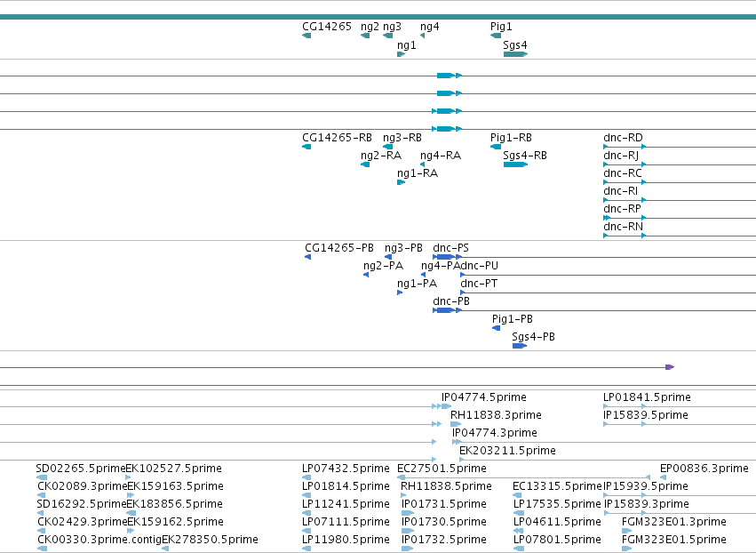
Task: Click the CK02089.3prime EST label
Action: 83,486
